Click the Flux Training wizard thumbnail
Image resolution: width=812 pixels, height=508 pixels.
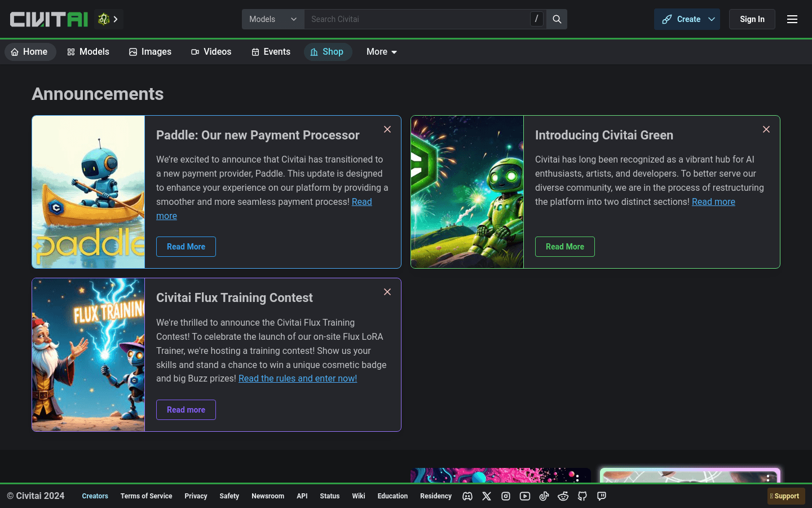click(89, 354)
